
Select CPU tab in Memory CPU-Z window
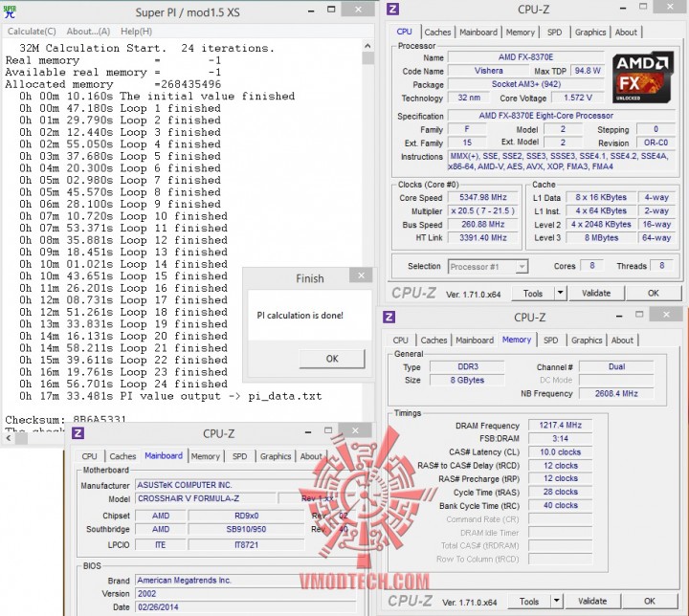[400, 341]
